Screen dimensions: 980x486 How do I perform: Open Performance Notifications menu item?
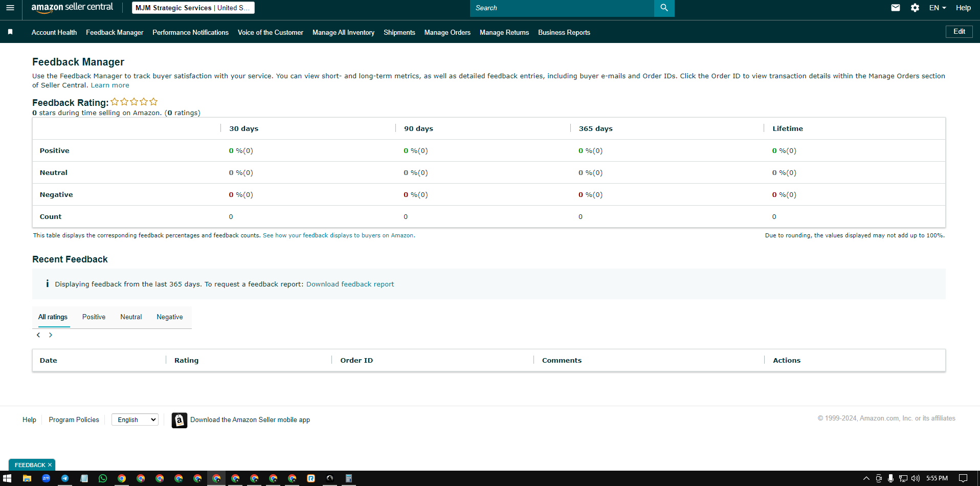190,32
